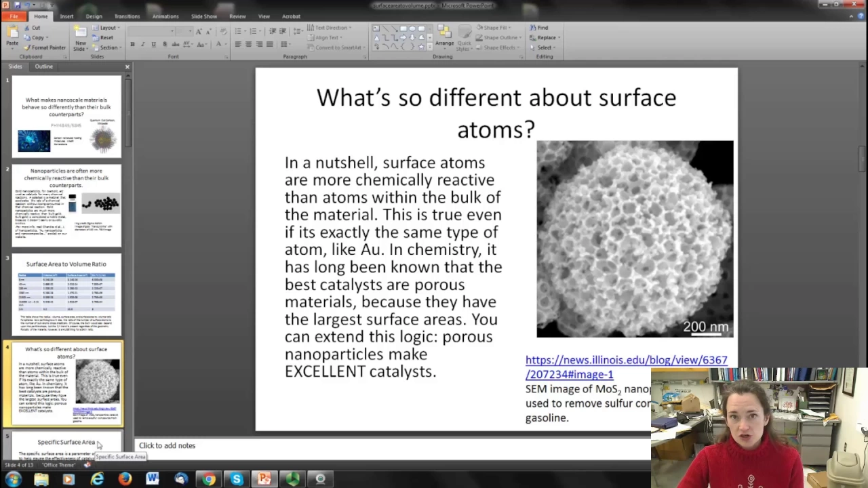This screenshot has height=488, width=868.
Task: Click the notes field to add notes
Action: 167,445
